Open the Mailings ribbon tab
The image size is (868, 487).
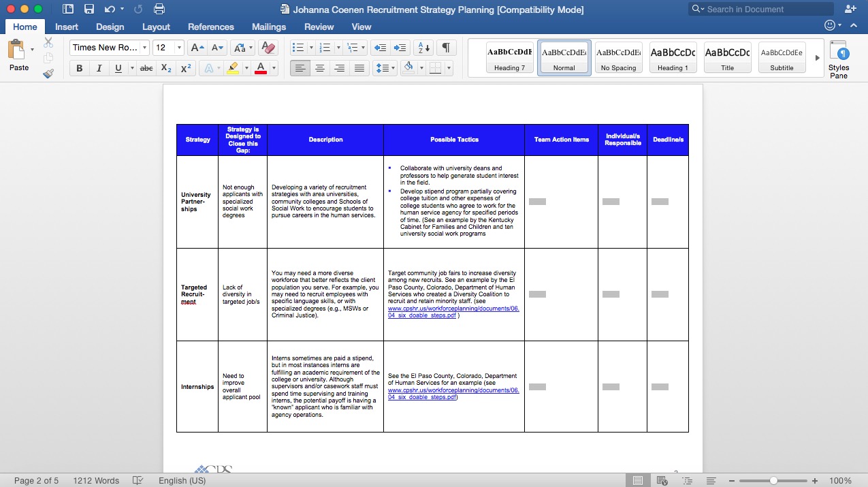(x=269, y=27)
